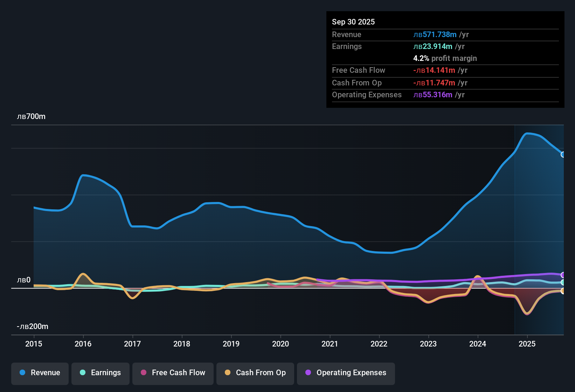Viewport: 575px width, 392px height.
Task: Toggle the Cash From Op series off
Action: 255,373
